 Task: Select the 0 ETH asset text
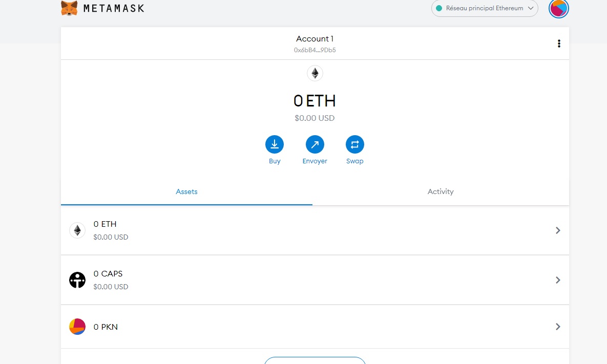105,224
